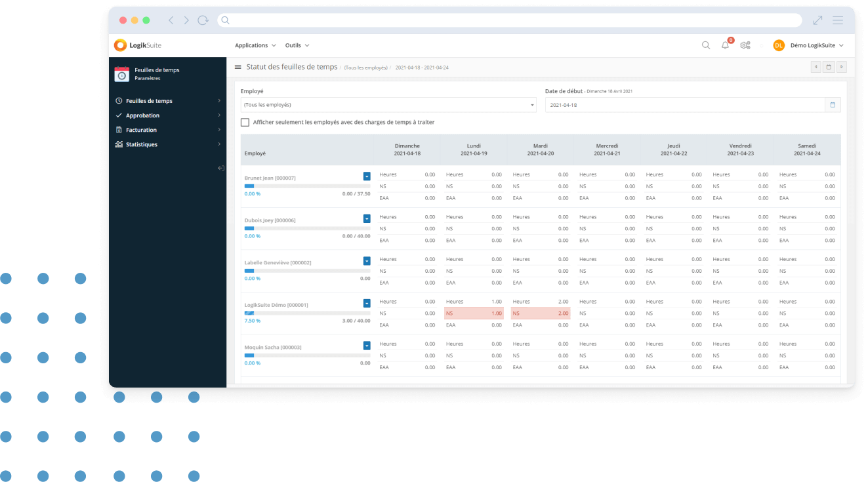Click the Lundi 2021-04-19 column header

click(474, 150)
